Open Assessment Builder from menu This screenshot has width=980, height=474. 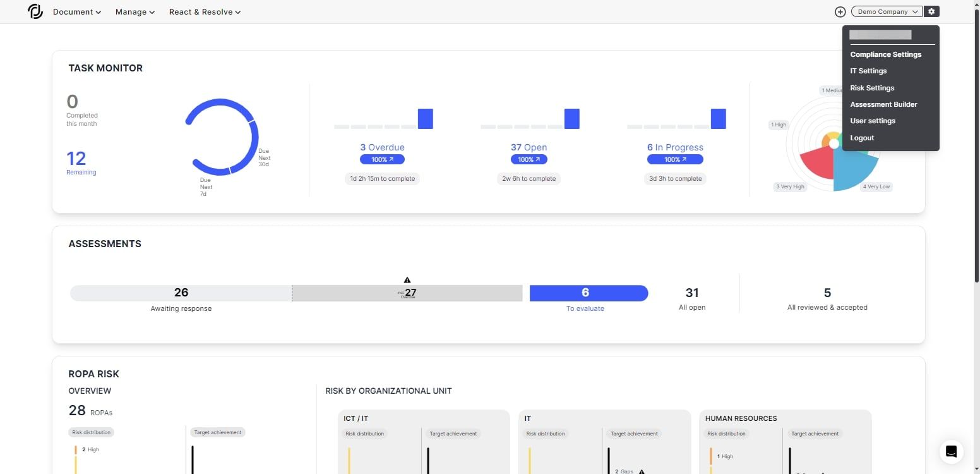[x=883, y=104]
